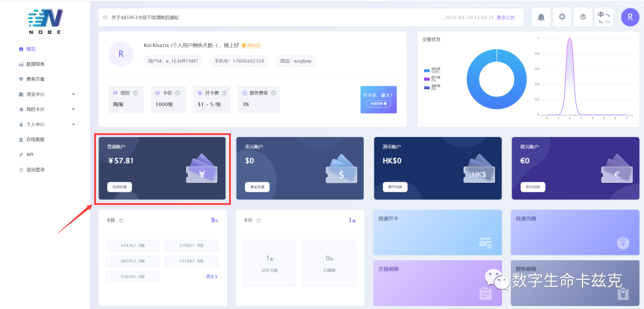Open the 快速充值 shortcut tile

pyautogui.click(x=575, y=232)
